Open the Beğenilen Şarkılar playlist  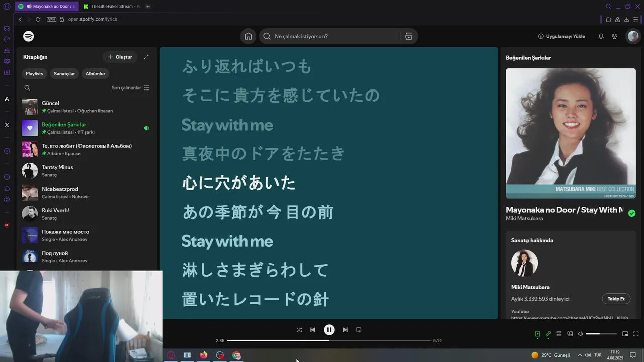tap(87, 128)
